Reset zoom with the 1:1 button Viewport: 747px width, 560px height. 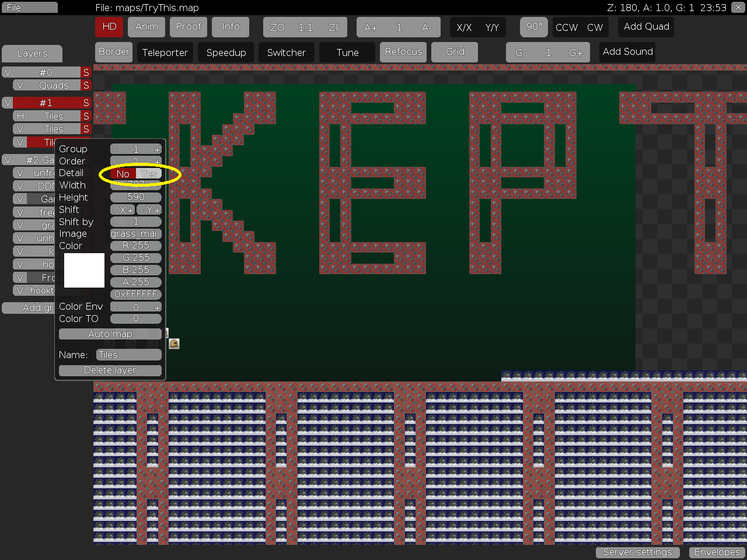pos(305,27)
